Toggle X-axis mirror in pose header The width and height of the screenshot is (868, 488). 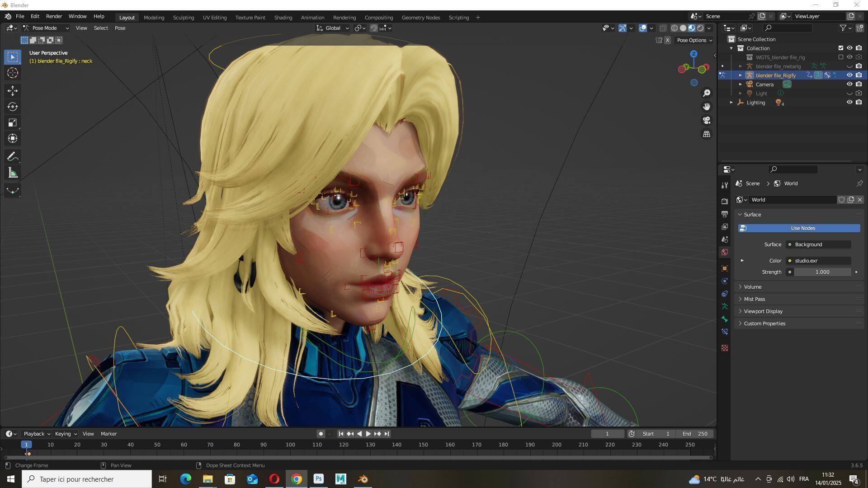tap(667, 40)
